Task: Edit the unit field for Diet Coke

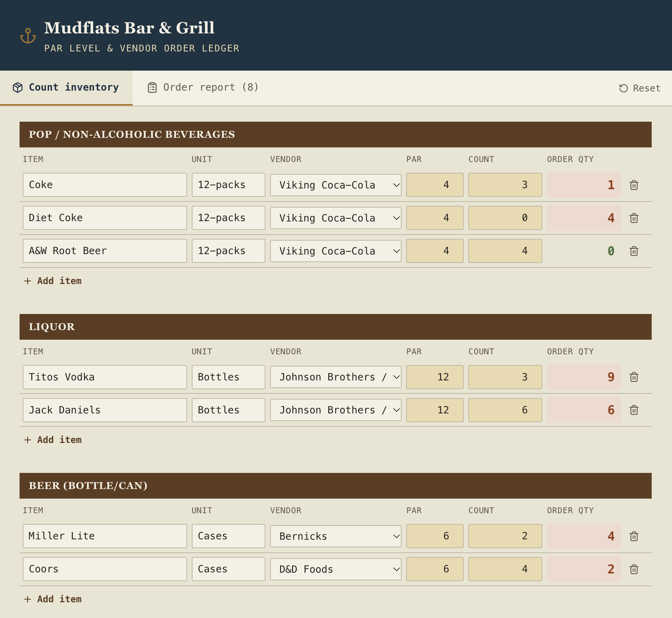Action: point(229,218)
